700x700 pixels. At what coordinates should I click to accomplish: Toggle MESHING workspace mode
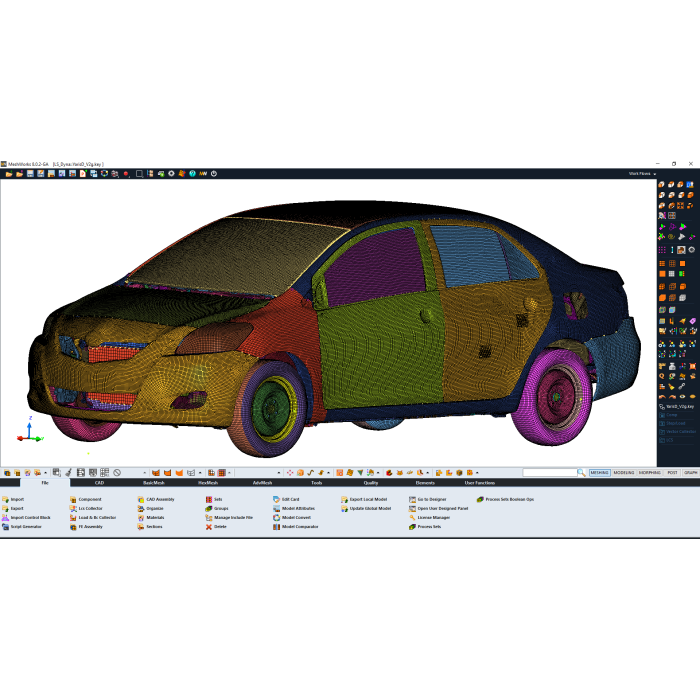coord(599,472)
